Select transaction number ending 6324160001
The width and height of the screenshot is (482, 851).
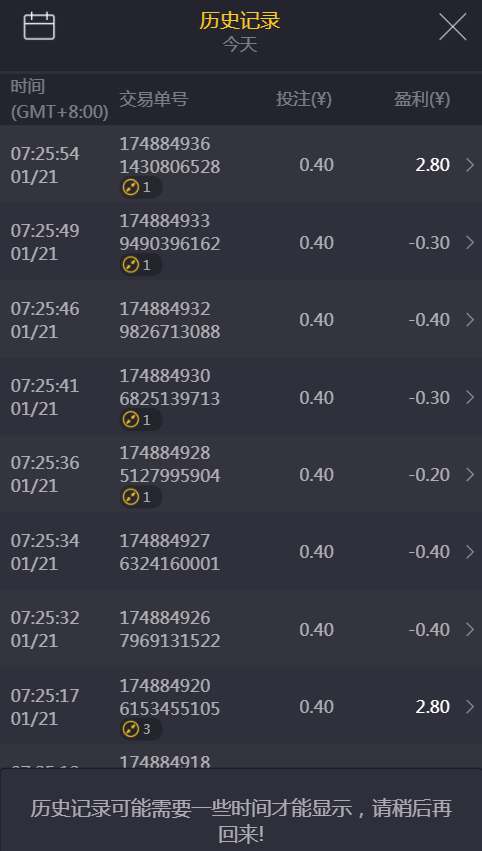coord(170,552)
